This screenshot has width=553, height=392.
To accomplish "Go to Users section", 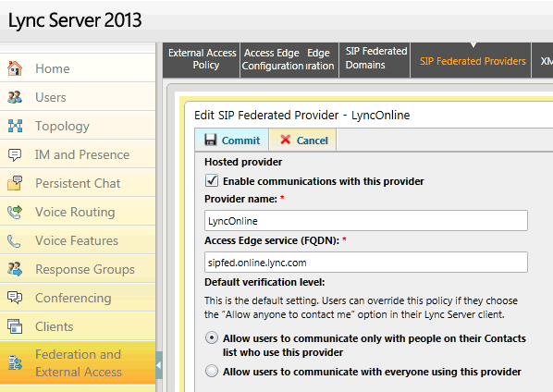I will [78, 97].
